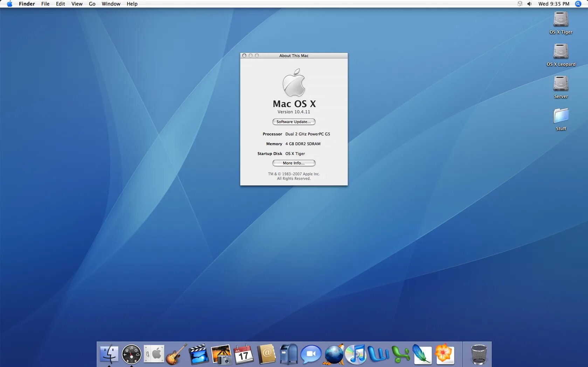
Task: Open the Go menu
Action: pos(92,4)
